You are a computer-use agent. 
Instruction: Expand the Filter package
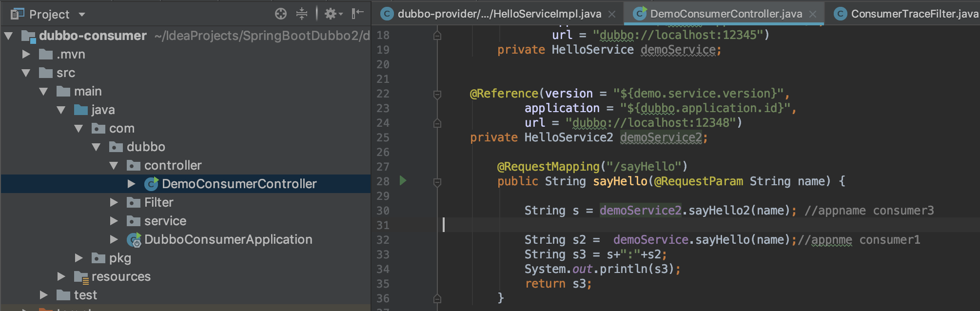(x=114, y=202)
